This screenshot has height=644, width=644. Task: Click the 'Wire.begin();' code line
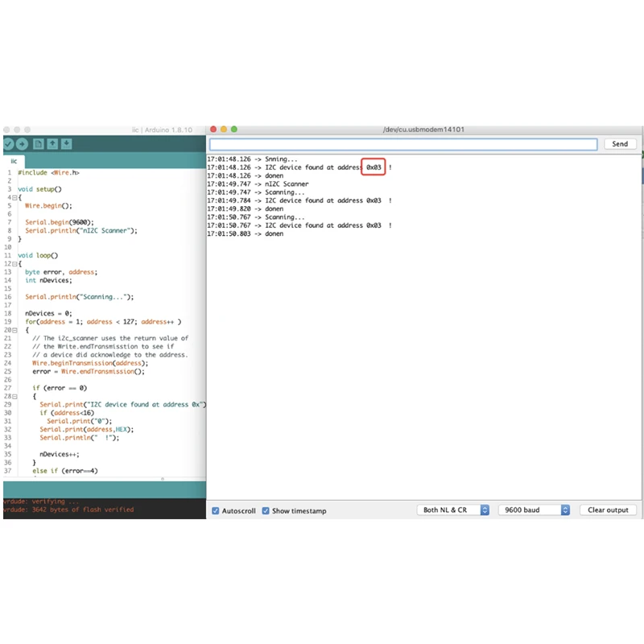click(x=48, y=206)
